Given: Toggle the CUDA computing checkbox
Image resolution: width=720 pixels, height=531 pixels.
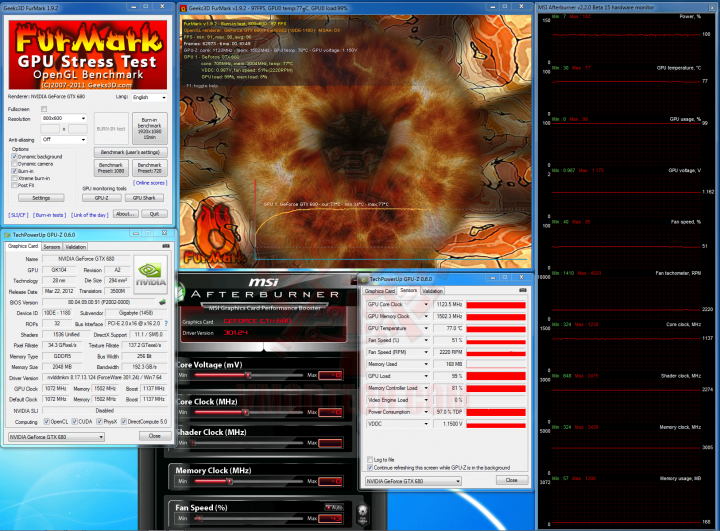Looking at the screenshot, I should (x=75, y=422).
